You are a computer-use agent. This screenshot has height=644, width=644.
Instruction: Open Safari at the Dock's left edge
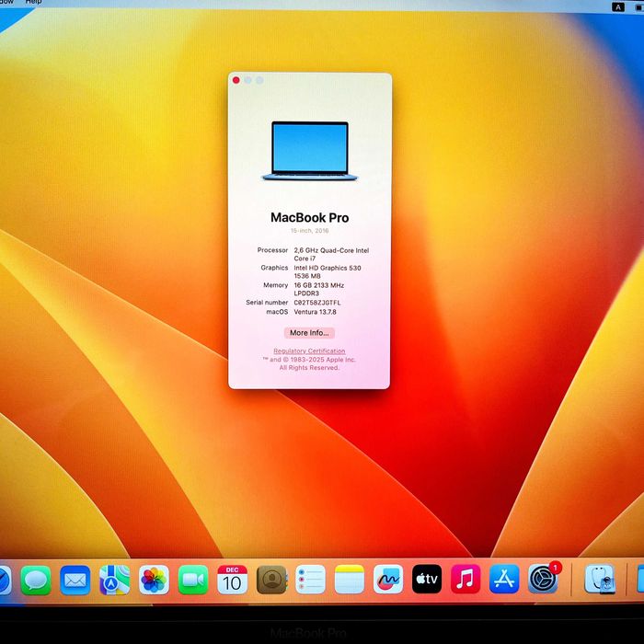[5, 580]
